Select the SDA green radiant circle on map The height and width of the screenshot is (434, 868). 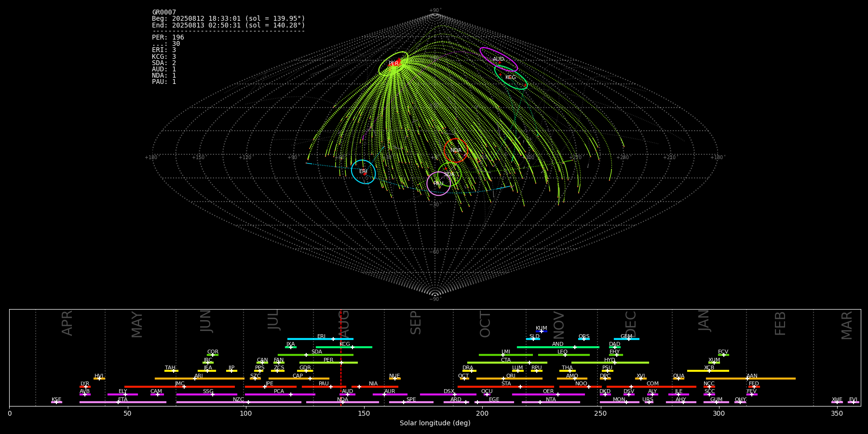click(449, 175)
